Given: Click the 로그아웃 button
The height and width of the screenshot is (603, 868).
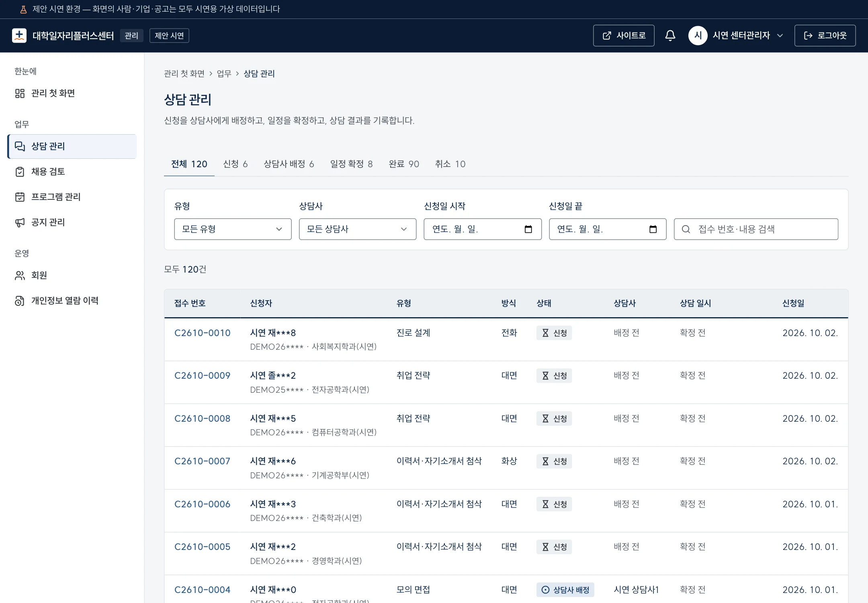Looking at the screenshot, I should (x=825, y=36).
